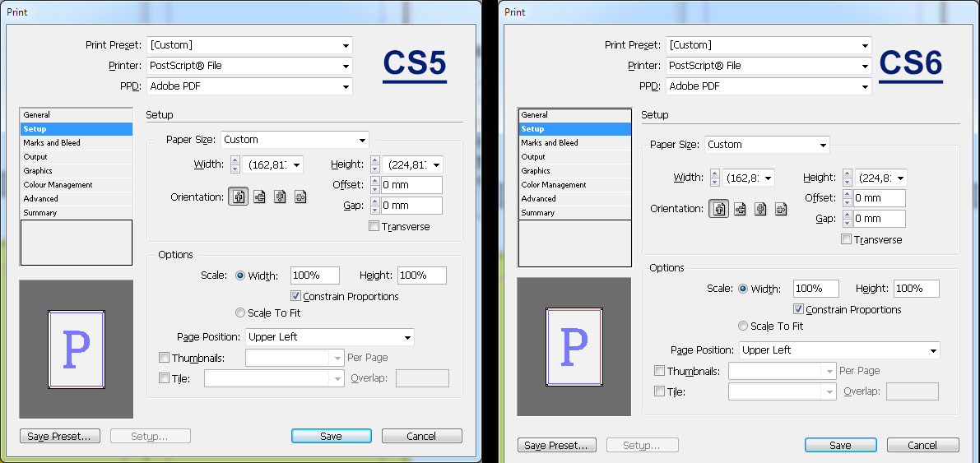Uncheck Constrain Proportions in CS5 dialog
Image resolution: width=980 pixels, height=463 pixels.
[296, 296]
